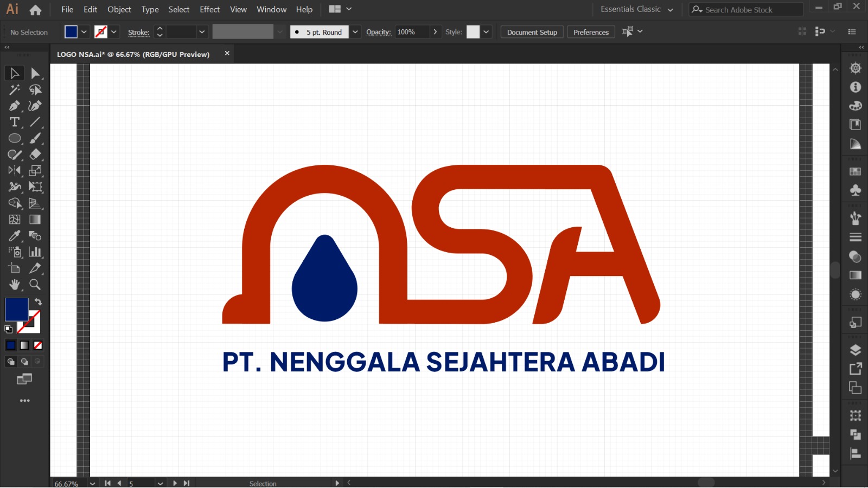Open the Color panel palette icon

856,106
